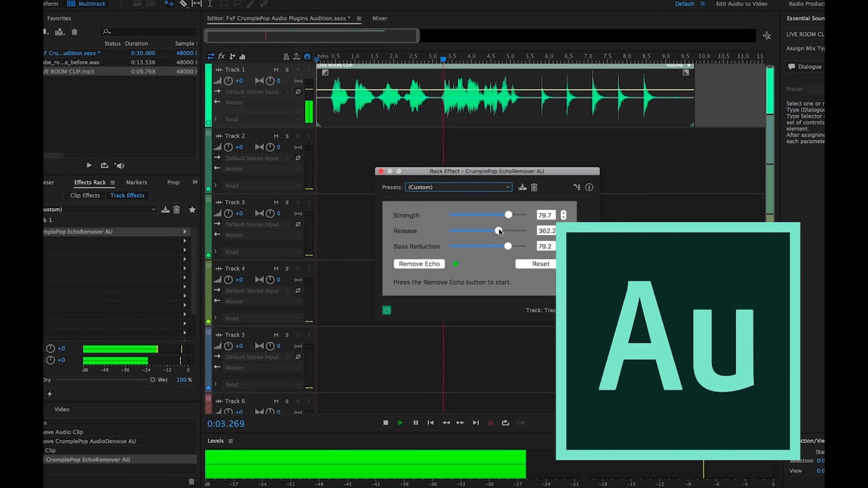The width and height of the screenshot is (868, 488).
Task: Mute Track 1 with the M button
Action: [276, 70]
